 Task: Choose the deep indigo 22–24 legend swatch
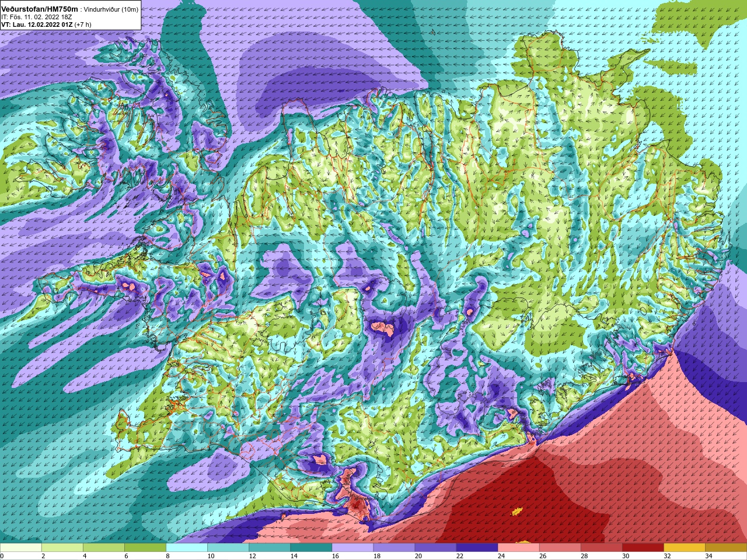[x=477, y=548]
